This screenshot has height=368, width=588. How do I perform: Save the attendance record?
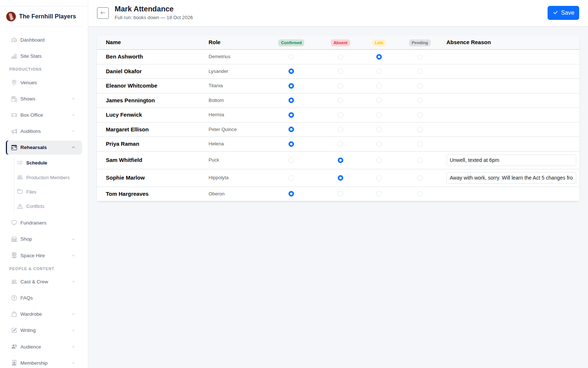pyautogui.click(x=563, y=13)
